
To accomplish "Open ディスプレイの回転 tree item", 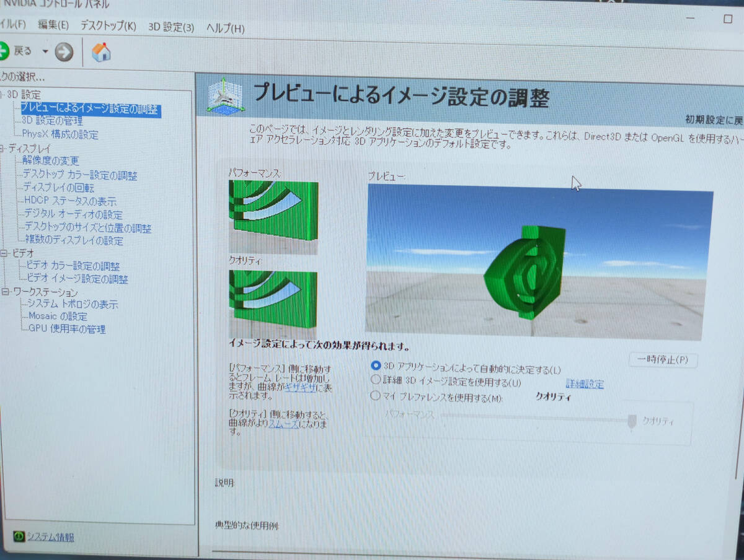I will click(59, 188).
